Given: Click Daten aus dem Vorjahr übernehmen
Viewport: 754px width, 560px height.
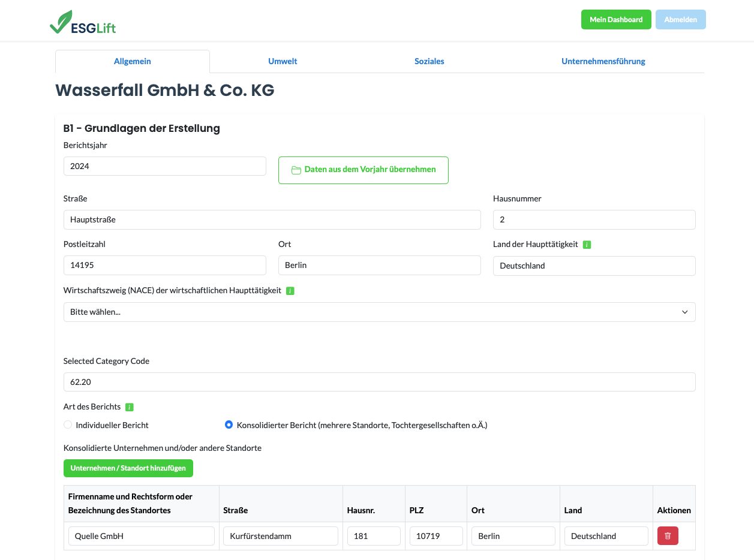Looking at the screenshot, I should 363,170.
